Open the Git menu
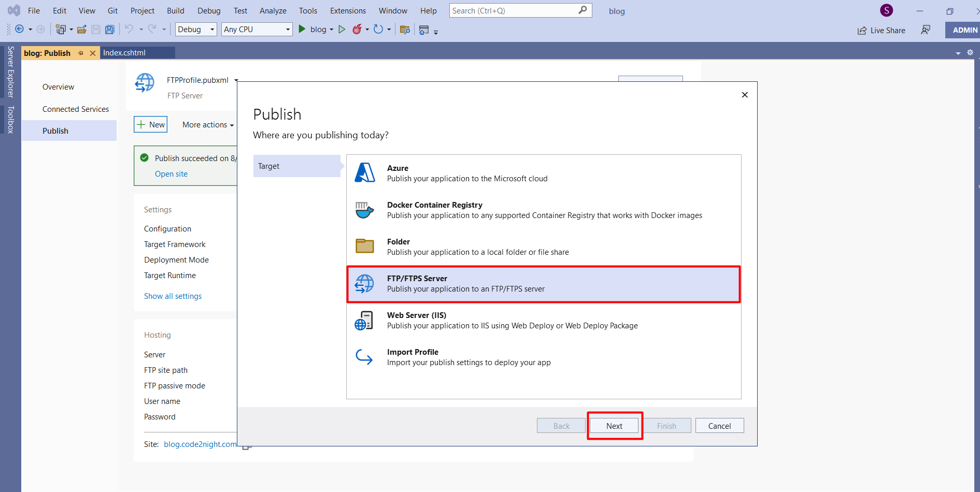 (112, 10)
